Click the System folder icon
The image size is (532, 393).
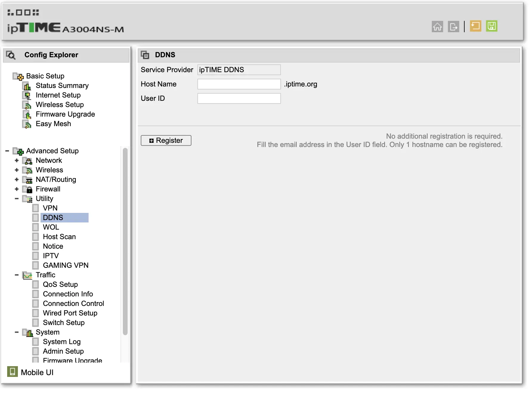tap(27, 332)
